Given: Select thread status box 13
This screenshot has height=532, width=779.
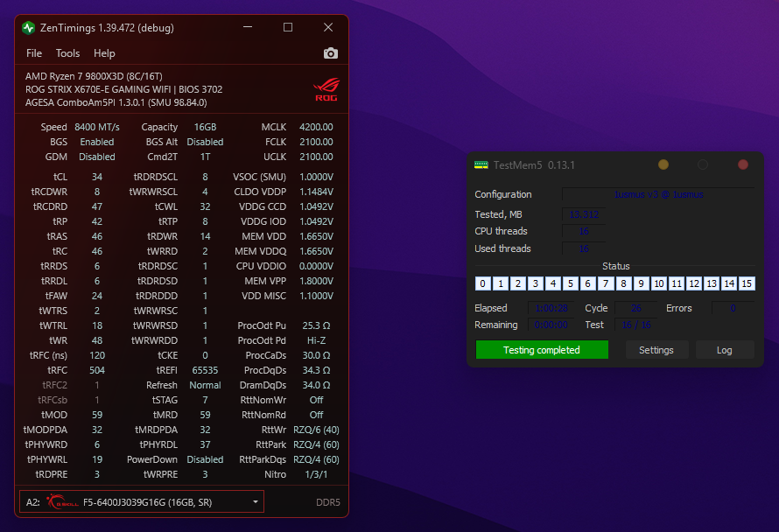Looking at the screenshot, I should 712,283.
